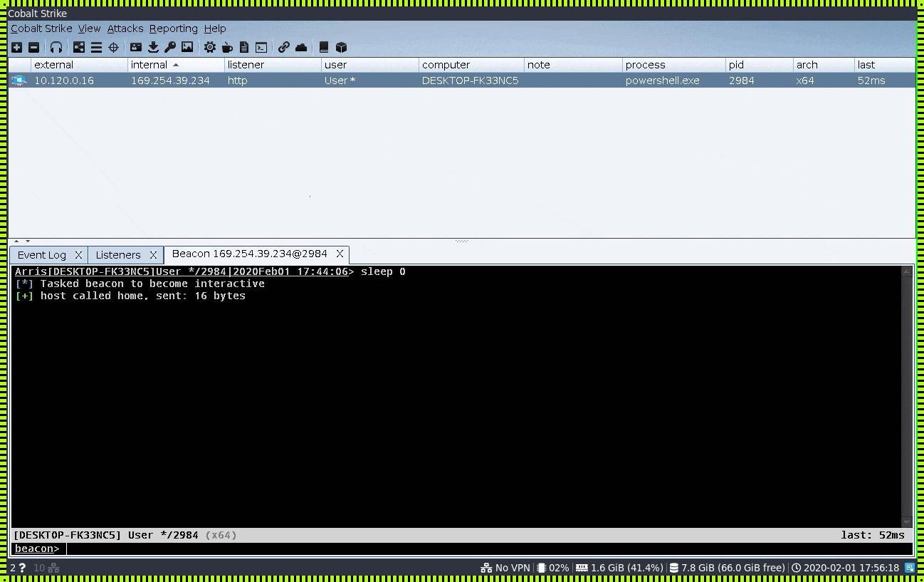Click scrollbar down arrow in beacon console

click(x=907, y=522)
